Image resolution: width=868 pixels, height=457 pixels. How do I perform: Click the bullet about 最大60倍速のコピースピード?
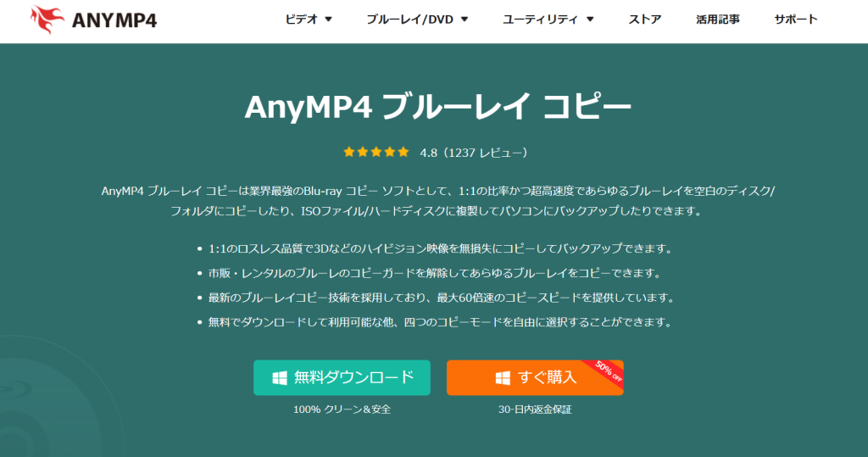(x=441, y=298)
